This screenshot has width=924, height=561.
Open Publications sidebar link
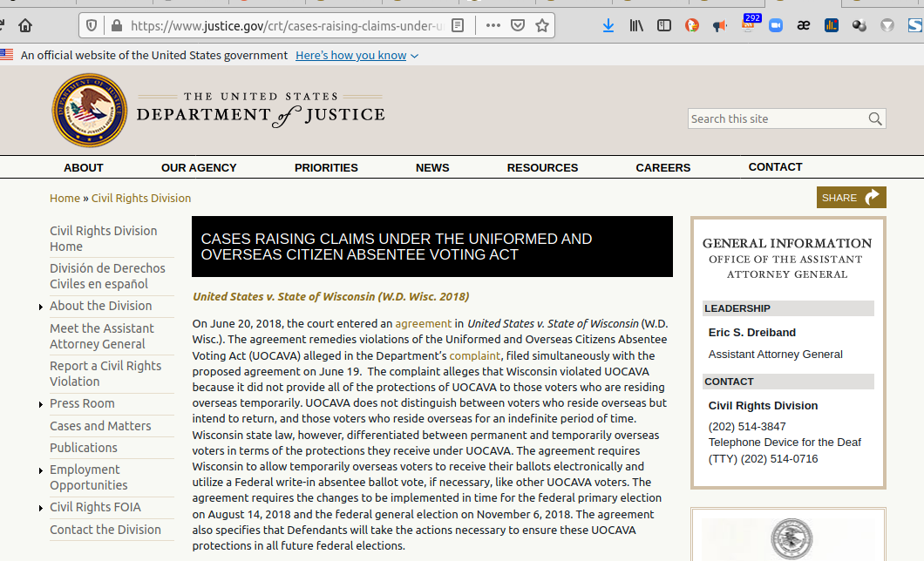click(x=83, y=448)
